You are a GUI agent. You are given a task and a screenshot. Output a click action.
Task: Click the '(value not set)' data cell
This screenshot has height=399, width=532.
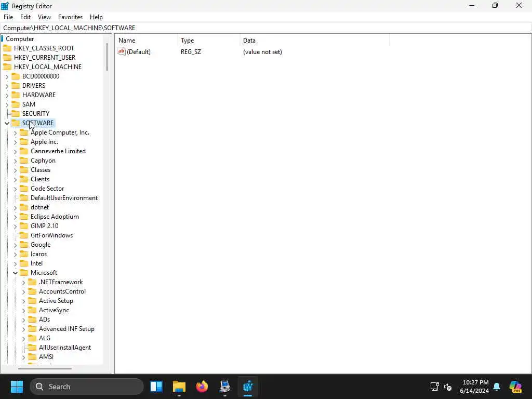click(x=262, y=52)
